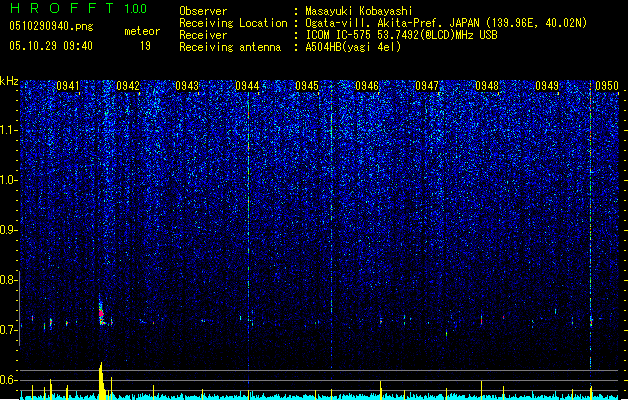Click receiver text ICOM IC-575 53.7492 MHz USB

click(x=402, y=35)
